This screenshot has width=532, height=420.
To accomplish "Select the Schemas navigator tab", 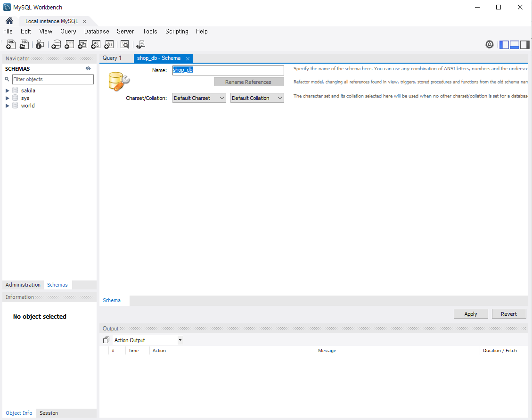I will [57, 285].
